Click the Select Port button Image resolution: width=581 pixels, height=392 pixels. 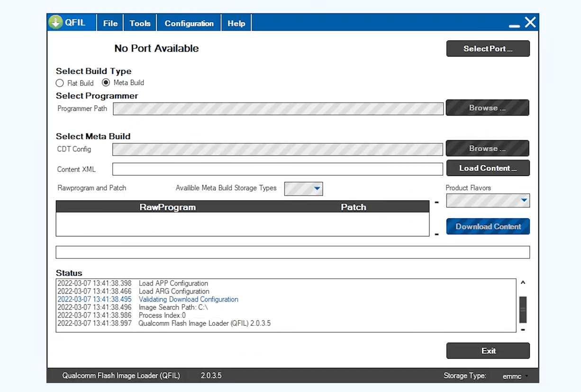(x=488, y=49)
